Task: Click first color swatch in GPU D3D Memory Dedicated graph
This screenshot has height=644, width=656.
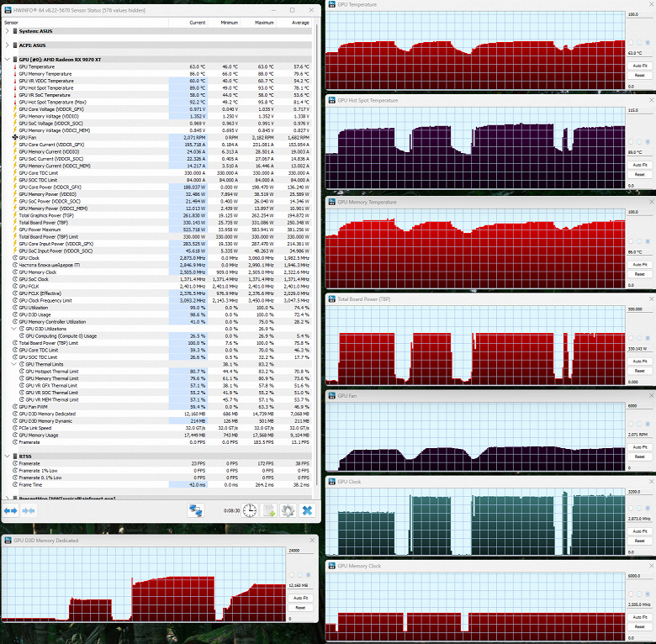Action: [292, 575]
